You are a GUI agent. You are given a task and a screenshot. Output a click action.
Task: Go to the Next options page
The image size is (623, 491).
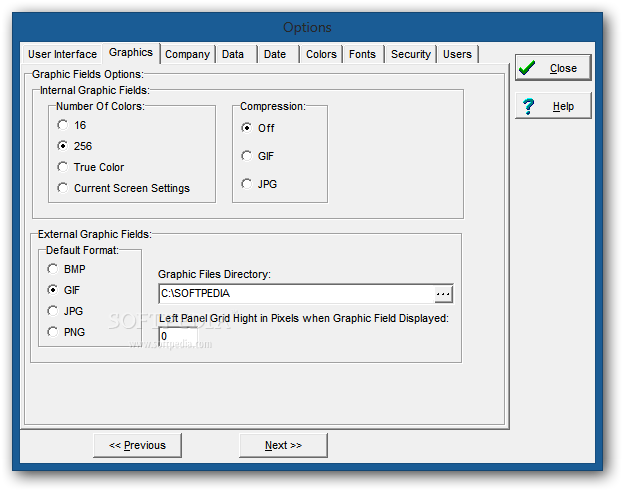283,445
